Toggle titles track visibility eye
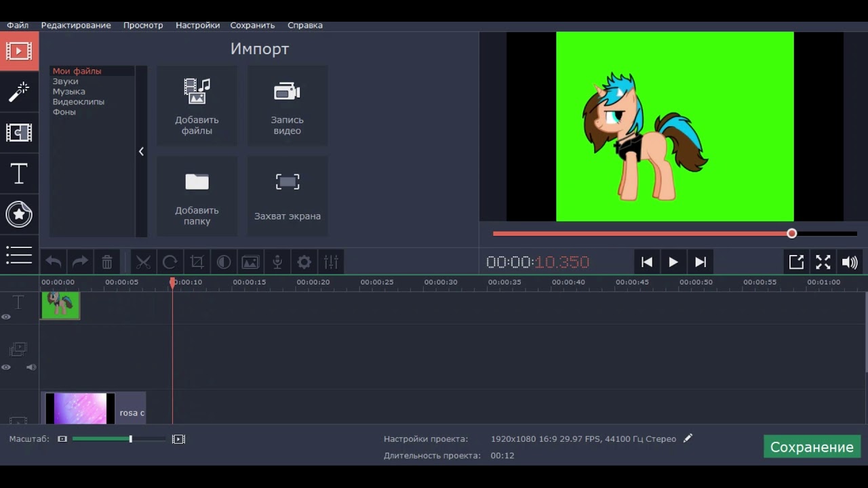The width and height of the screenshot is (868, 488). click(6, 317)
